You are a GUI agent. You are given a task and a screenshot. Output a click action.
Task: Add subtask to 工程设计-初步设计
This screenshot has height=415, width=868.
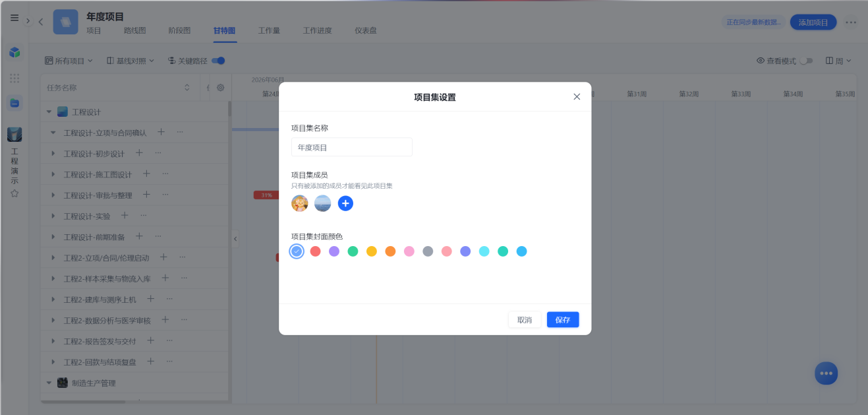click(x=139, y=153)
